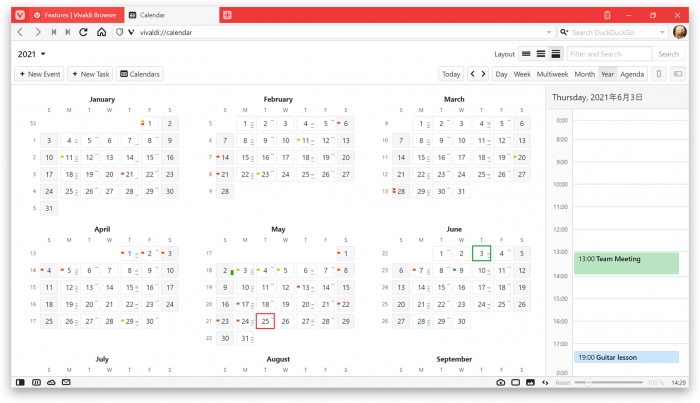
Task: Select April 29 in the year grid
Action: coord(129,321)
